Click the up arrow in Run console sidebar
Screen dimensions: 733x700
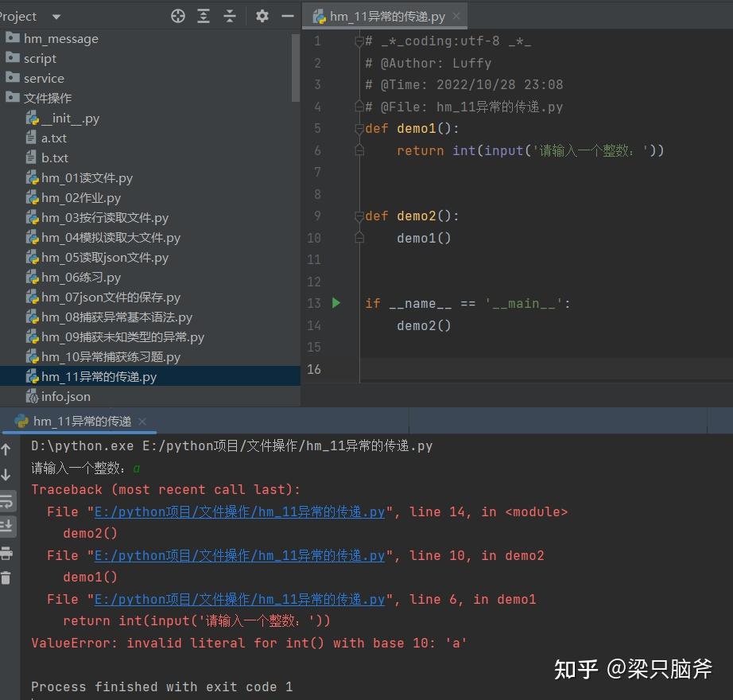pos(6,450)
